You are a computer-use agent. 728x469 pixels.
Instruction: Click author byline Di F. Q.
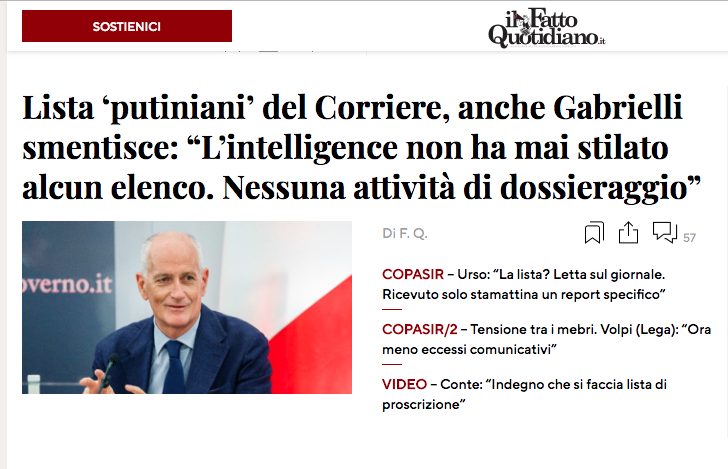click(x=404, y=233)
